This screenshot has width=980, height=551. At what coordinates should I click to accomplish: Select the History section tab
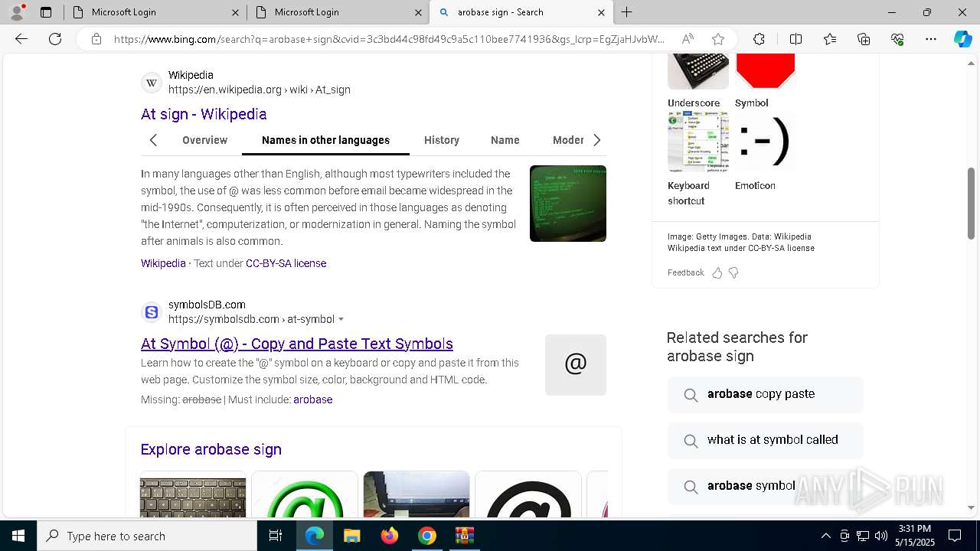(442, 140)
